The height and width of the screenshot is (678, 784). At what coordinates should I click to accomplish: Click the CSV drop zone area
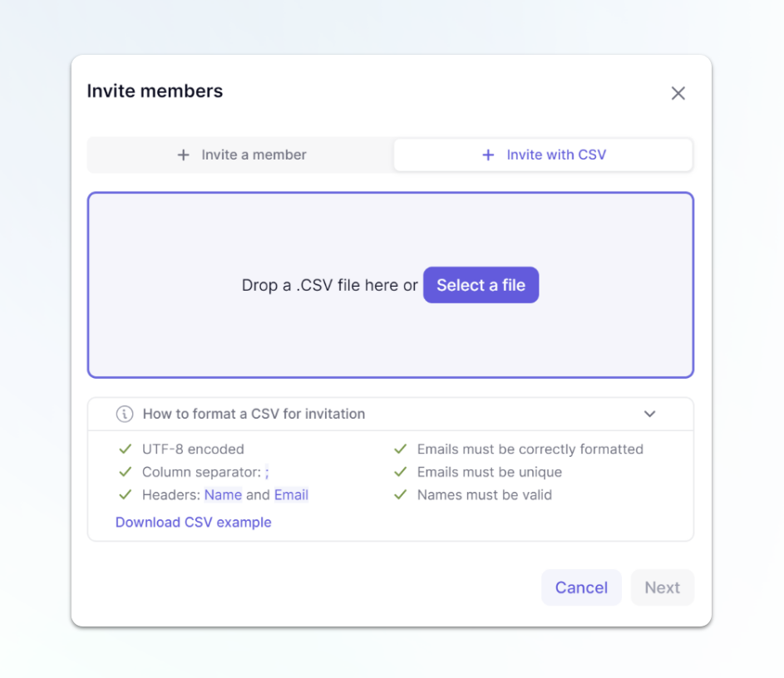[391, 285]
